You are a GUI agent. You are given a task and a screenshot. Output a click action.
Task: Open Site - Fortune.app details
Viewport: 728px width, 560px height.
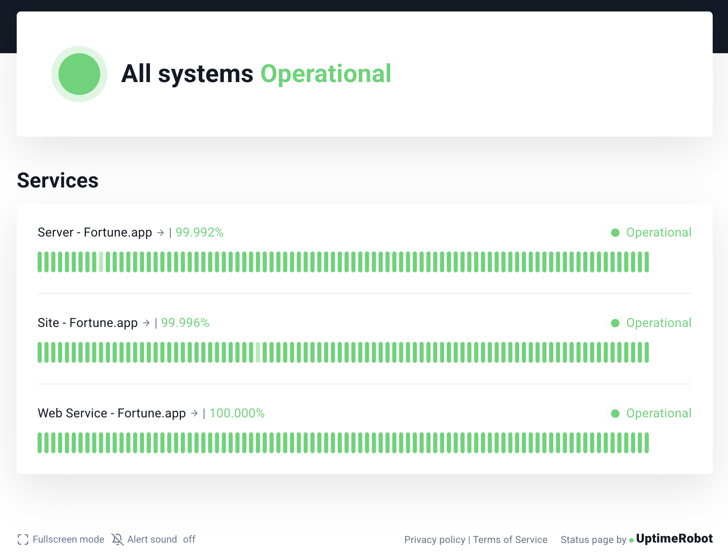(x=87, y=323)
